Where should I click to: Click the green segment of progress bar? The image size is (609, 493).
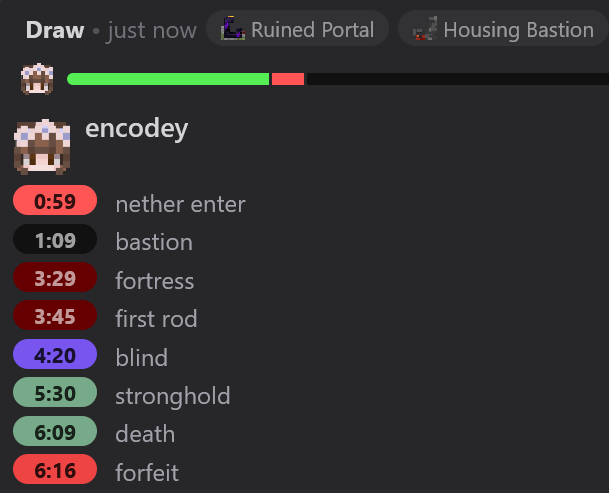tap(168, 79)
